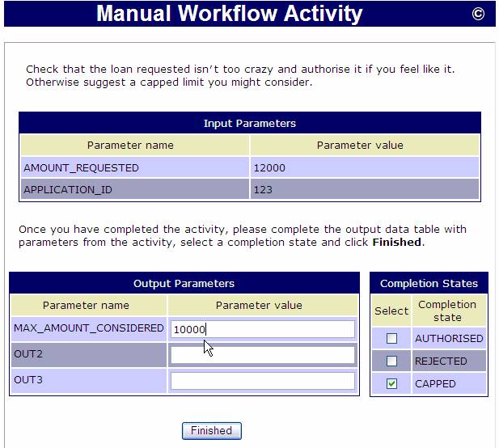
Task: Click the copyright symbol in title bar
Action: pos(478,14)
